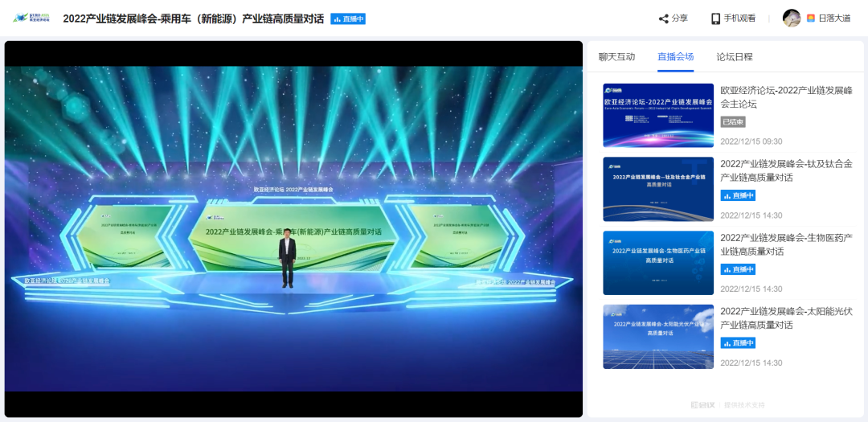Open the 太阳能光伏 session thumbnail
868x422 pixels.
tap(658, 337)
